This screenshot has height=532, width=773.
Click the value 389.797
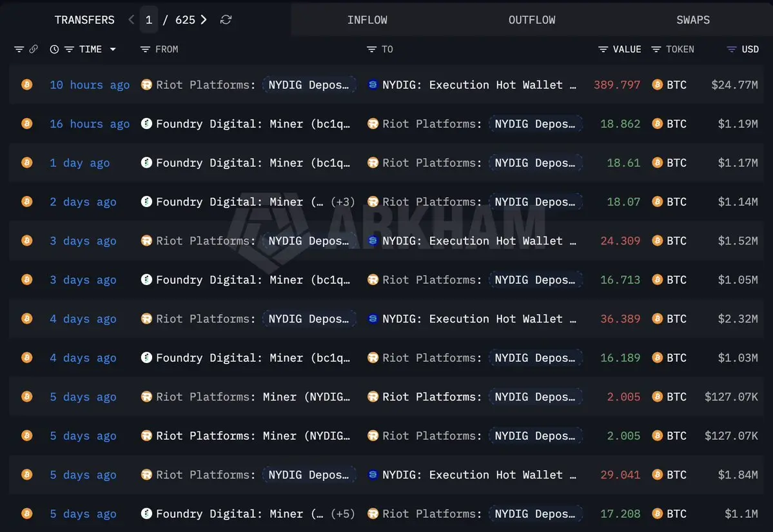617,85
